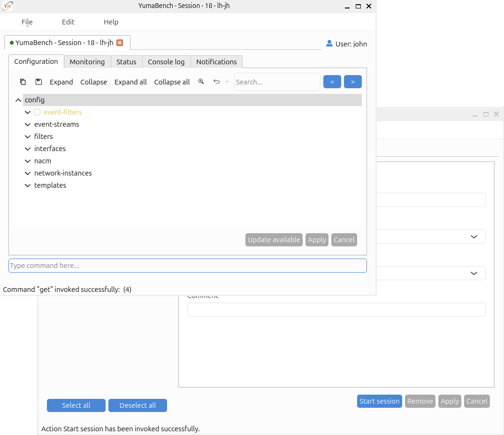The height and width of the screenshot is (435, 504).
Task: Expand the event-streams node
Action: 28,124
